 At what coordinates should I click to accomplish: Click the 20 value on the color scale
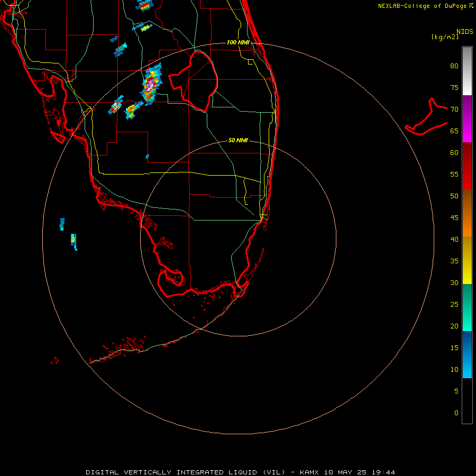[x=454, y=326]
